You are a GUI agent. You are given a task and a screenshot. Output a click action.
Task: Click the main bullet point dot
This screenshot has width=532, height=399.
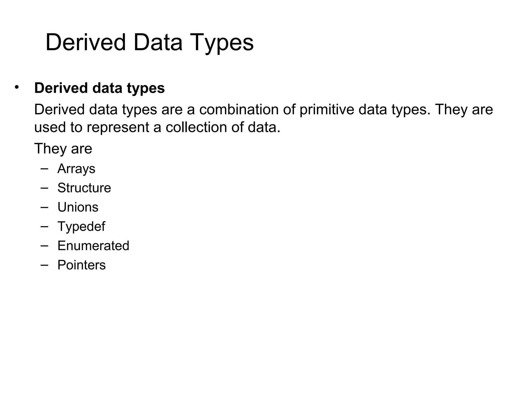tap(17, 87)
